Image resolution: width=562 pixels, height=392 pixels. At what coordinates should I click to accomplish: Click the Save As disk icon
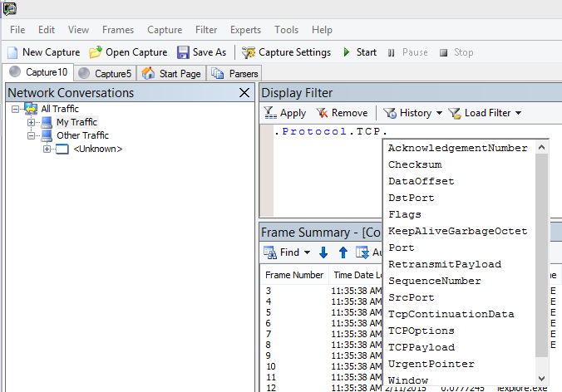point(183,52)
